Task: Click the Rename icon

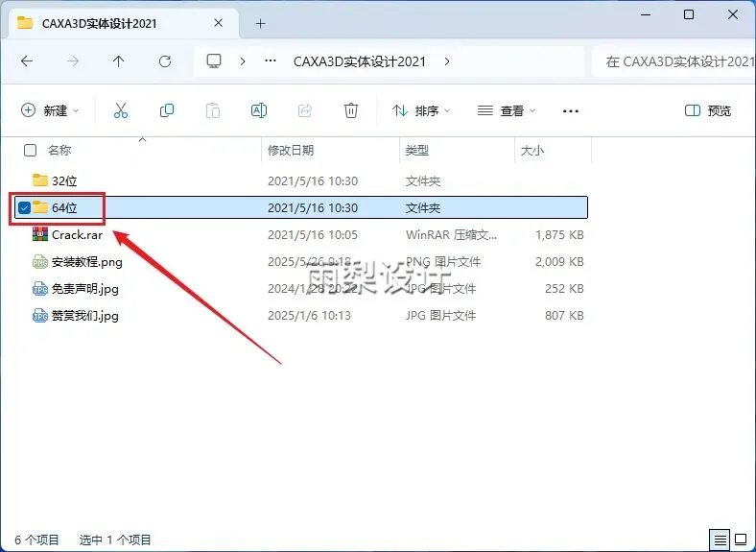Action: (259, 111)
